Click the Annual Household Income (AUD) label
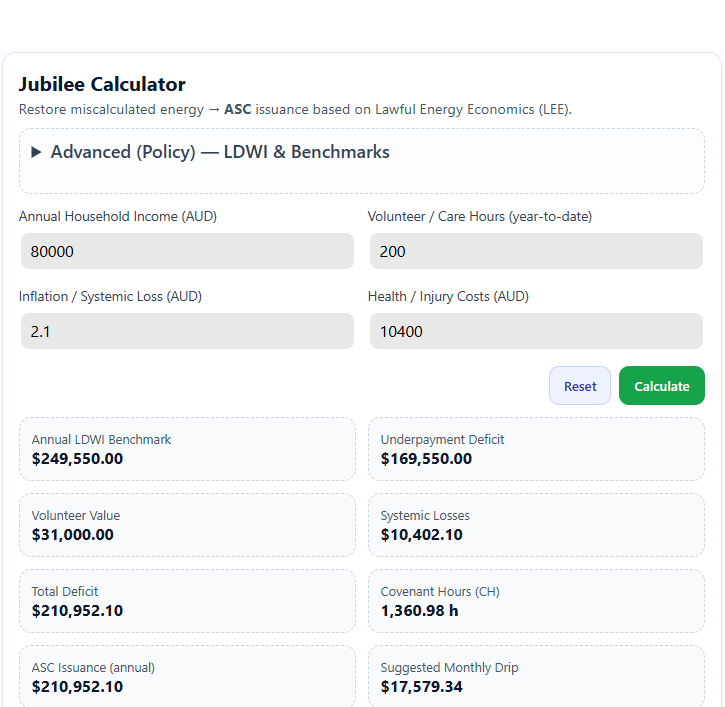The height and width of the screenshot is (707, 725). [118, 216]
